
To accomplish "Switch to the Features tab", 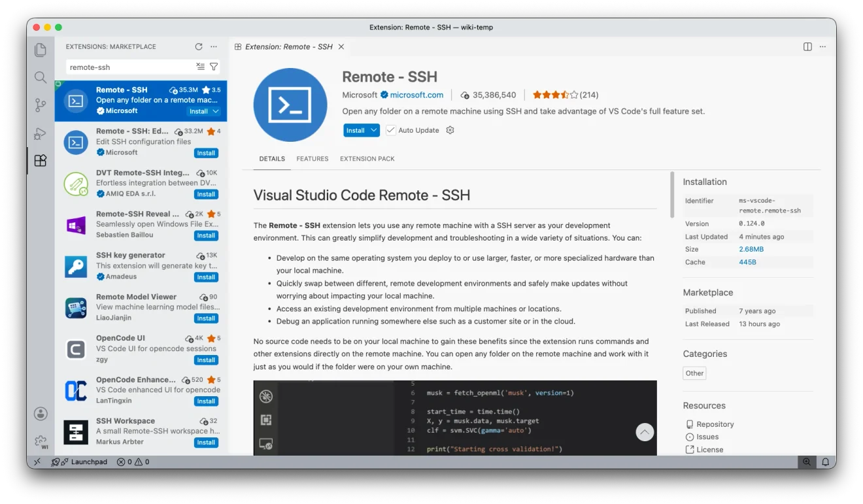I will 313,159.
